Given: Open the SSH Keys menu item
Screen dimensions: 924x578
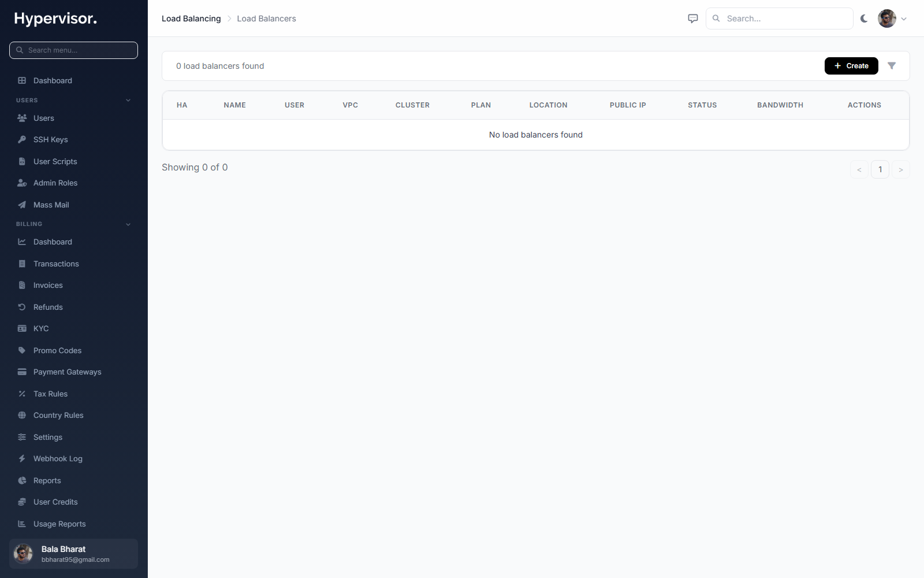Looking at the screenshot, I should coord(74,139).
